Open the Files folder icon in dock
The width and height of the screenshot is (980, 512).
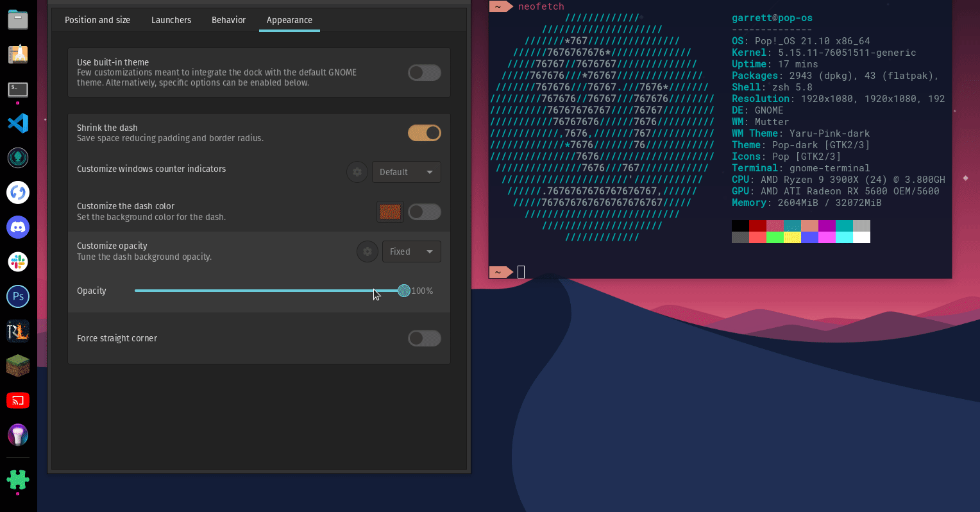point(18,20)
